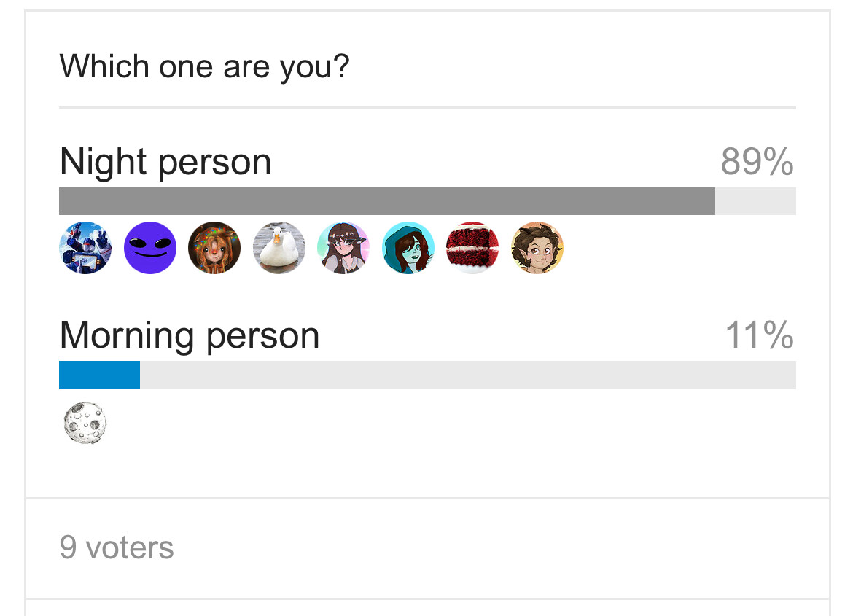The height and width of the screenshot is (616, 853).
Task: Select the Night person poll option
Action: pos(165,162)
